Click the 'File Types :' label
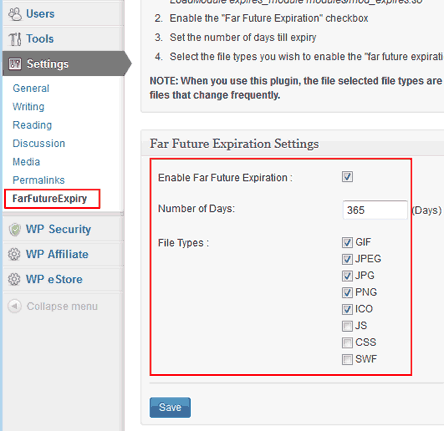Screen dimensions: 444x431 [183, 243]
